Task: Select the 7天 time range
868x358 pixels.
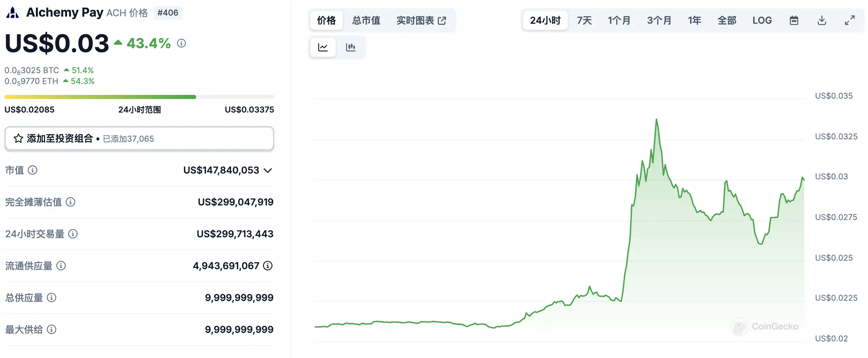Action: point(584,20)
